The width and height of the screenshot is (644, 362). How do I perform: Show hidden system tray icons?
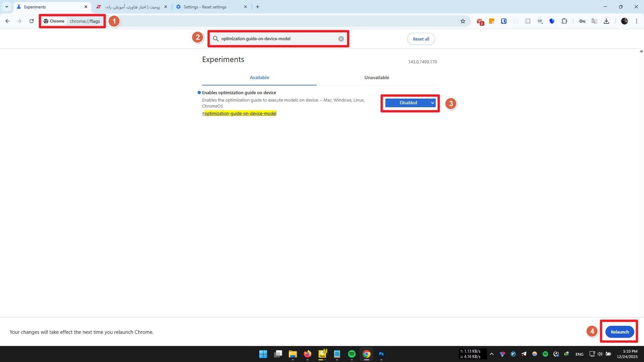click(x=491, y=354)
